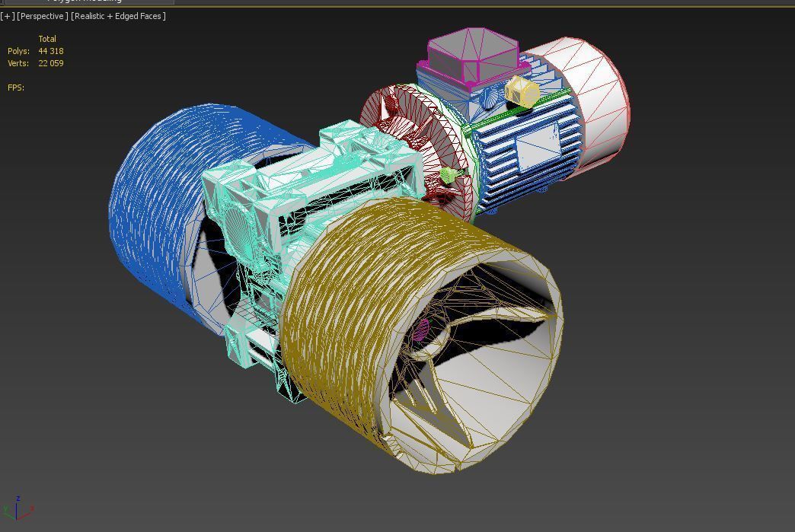Click the 'Polys:' statistics label

pos(19,51)
